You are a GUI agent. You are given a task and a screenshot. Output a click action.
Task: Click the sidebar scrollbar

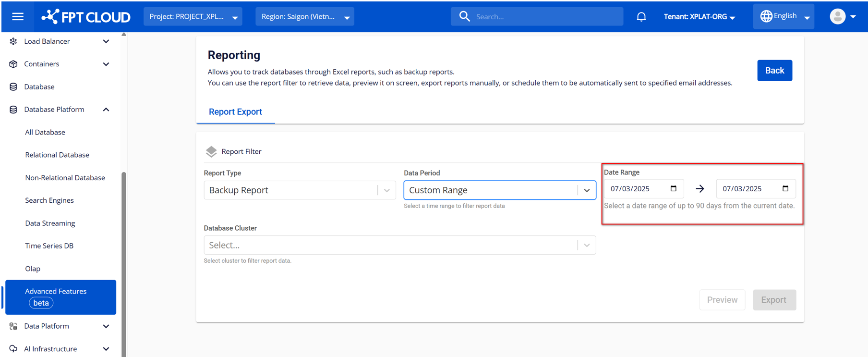124,264
